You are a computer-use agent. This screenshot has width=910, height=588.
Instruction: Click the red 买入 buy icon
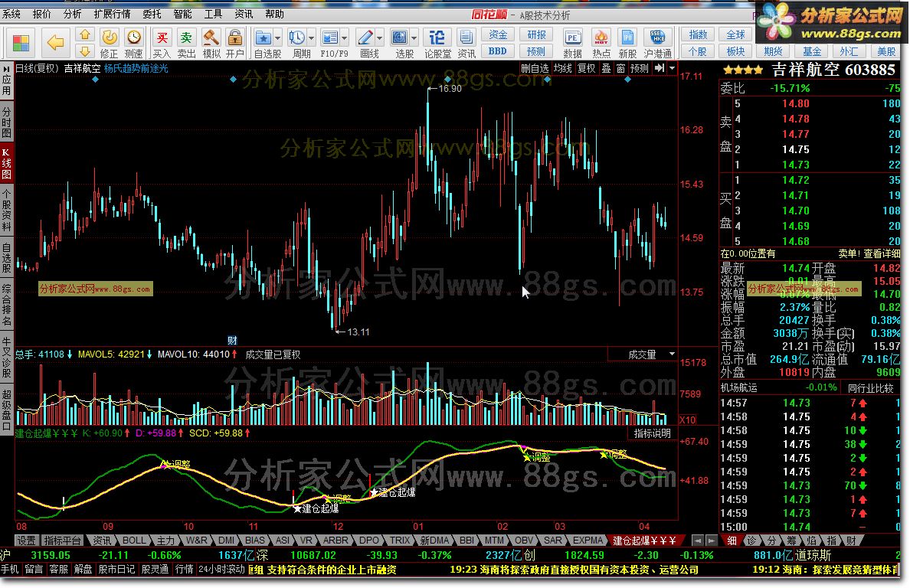tap(162, 38)
